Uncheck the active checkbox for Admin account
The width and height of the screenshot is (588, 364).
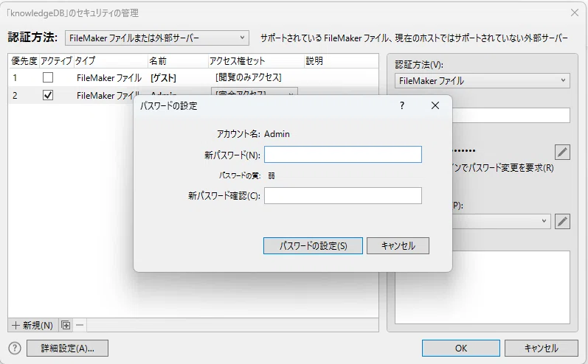pyautogui.click(x=48, y=95)
